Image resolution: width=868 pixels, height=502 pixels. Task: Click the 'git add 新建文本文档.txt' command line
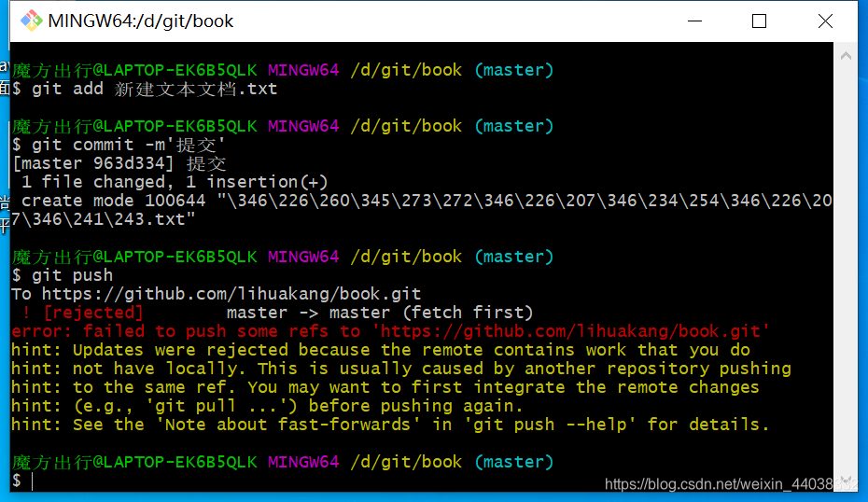point(145,89)
